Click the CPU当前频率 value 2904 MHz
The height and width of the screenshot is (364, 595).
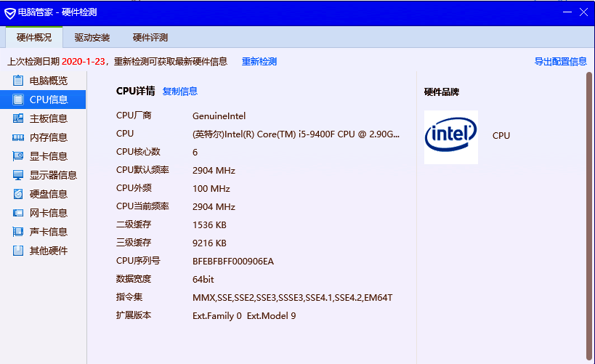[214, 207]
